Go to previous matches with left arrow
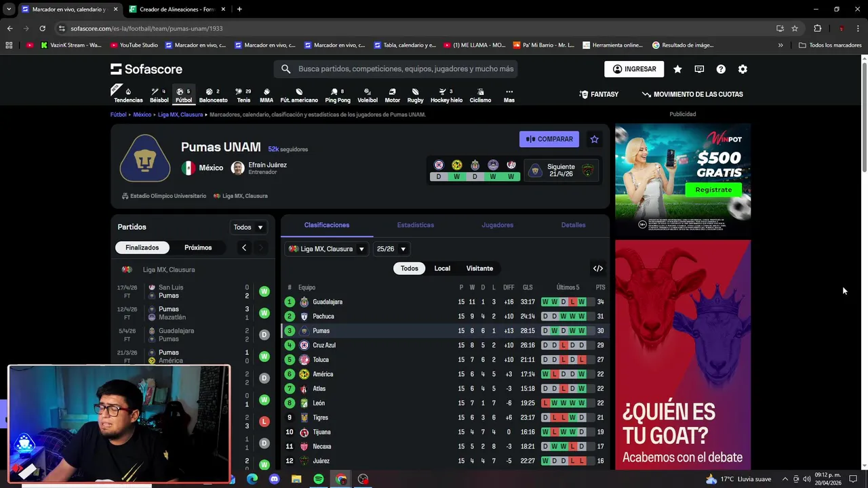868x488 pixels. (x=244, y=247)
